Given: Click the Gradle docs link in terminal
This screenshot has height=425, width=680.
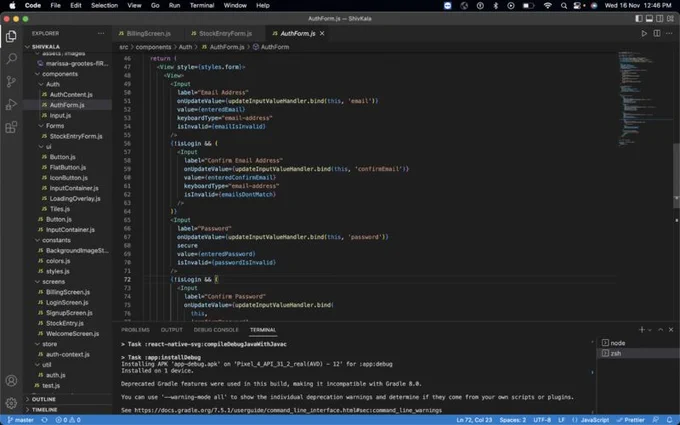Looking at the screenshot, I should [288, 410].
